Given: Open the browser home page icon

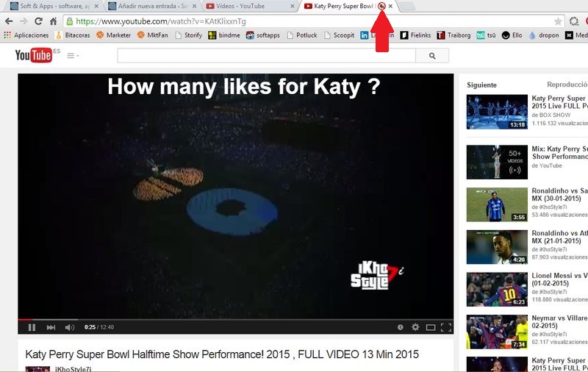Looking at the screenshot, I should [x=53, y=21].
